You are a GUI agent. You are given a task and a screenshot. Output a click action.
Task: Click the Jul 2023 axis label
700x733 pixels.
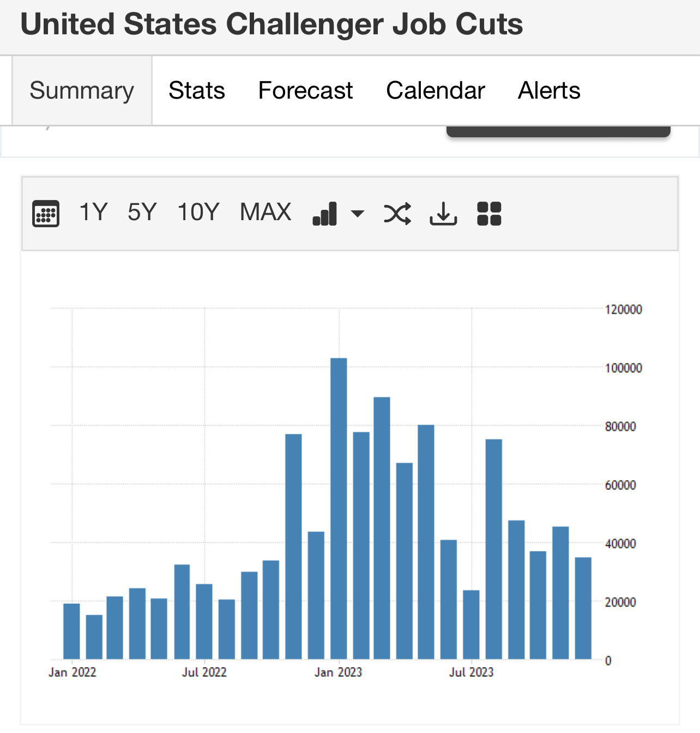(x=471, y=673)
